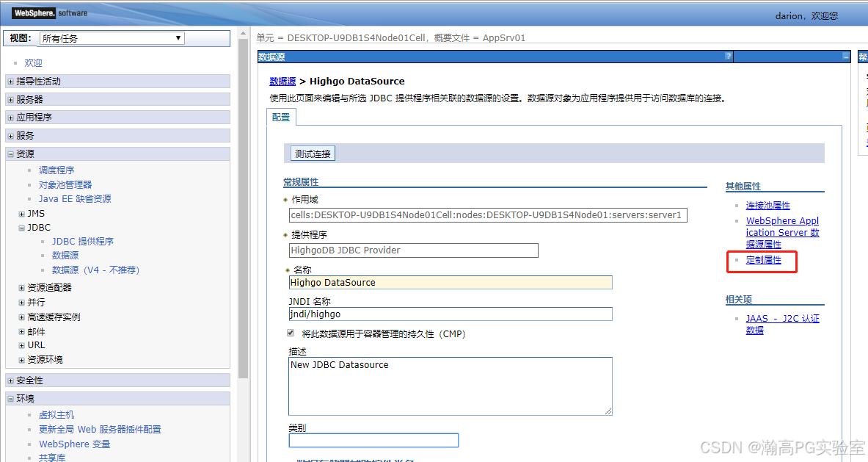Click the 相关项 heading
The width and height of the screenshot is (868, 462).
pos(738,300)
